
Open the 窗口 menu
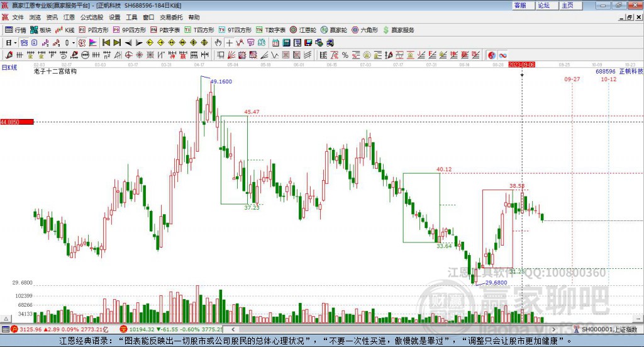tap(148, 17)
